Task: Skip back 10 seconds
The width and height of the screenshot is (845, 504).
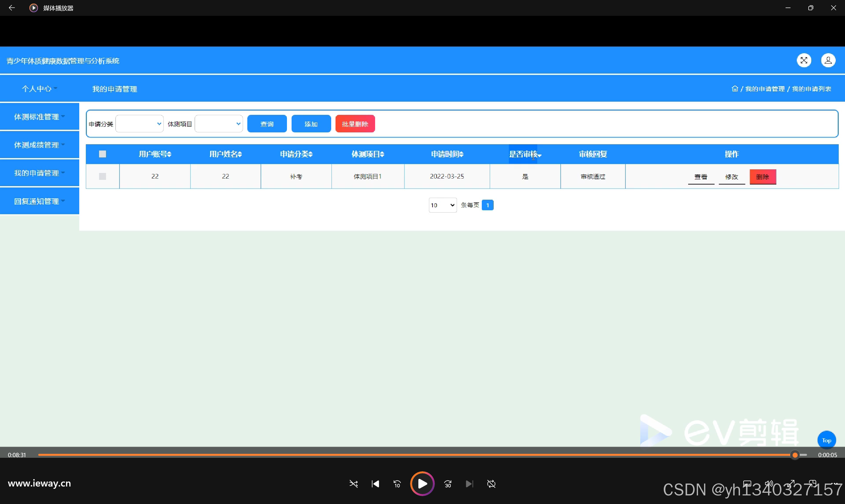Action: pyautogui.click(x=397, y=484)
